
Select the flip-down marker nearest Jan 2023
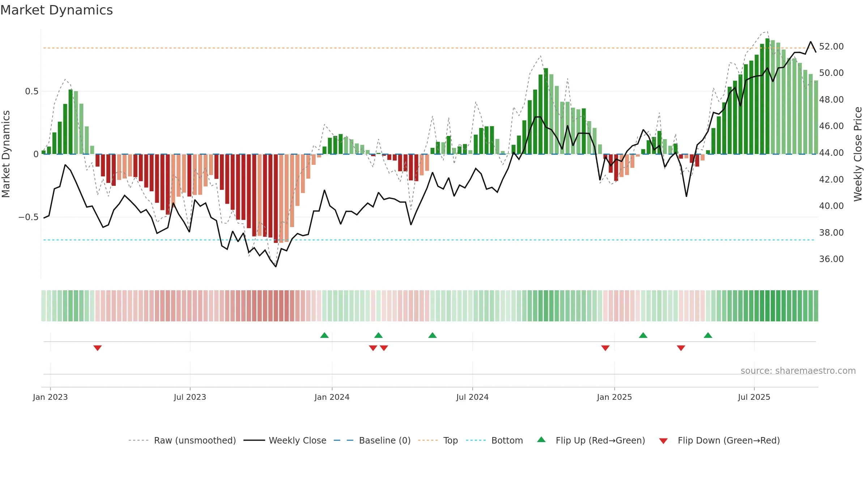point(98,348)
